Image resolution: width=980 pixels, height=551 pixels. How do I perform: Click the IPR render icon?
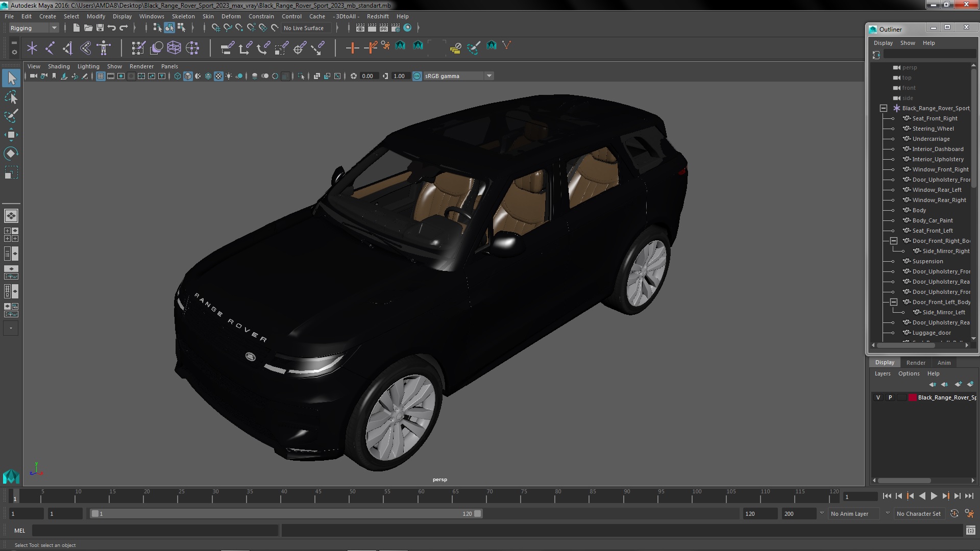click(x=384, y=28)
